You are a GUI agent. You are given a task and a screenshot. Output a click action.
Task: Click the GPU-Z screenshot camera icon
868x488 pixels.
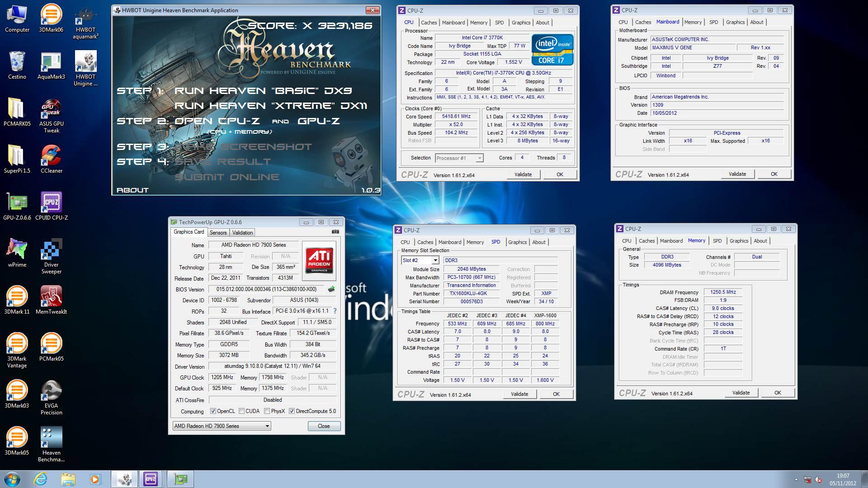335,232
